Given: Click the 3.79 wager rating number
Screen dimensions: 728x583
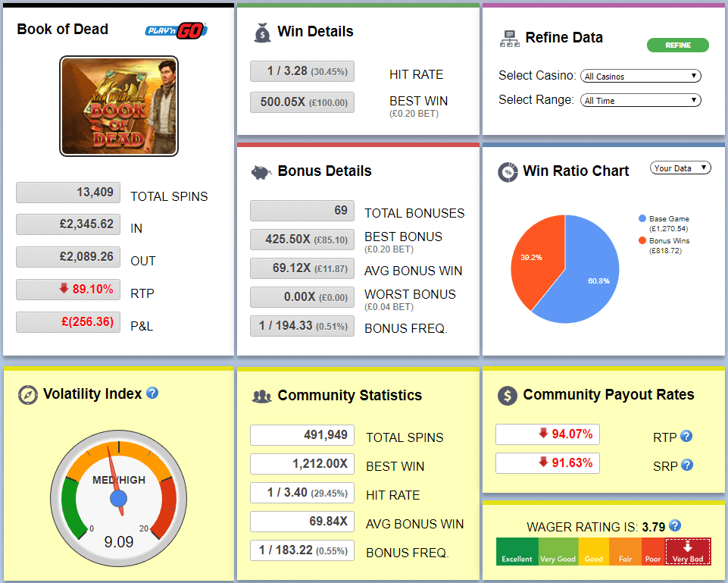Looking at the screenshot, I should [x=654, y=527].
